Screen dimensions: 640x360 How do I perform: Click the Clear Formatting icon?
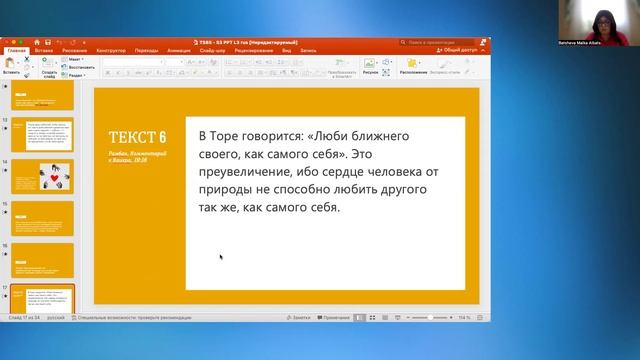(213, 62)
